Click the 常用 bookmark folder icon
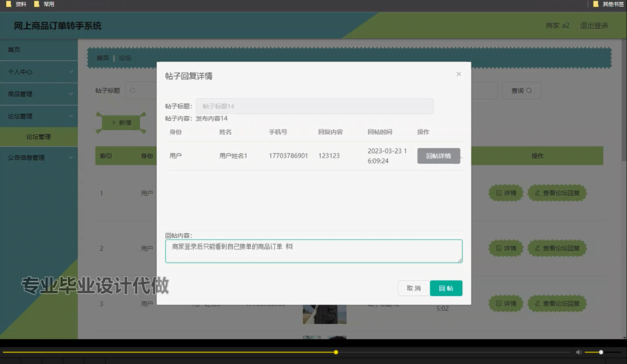The height and width of the screenshot is (364, 627). coord(37,4)
